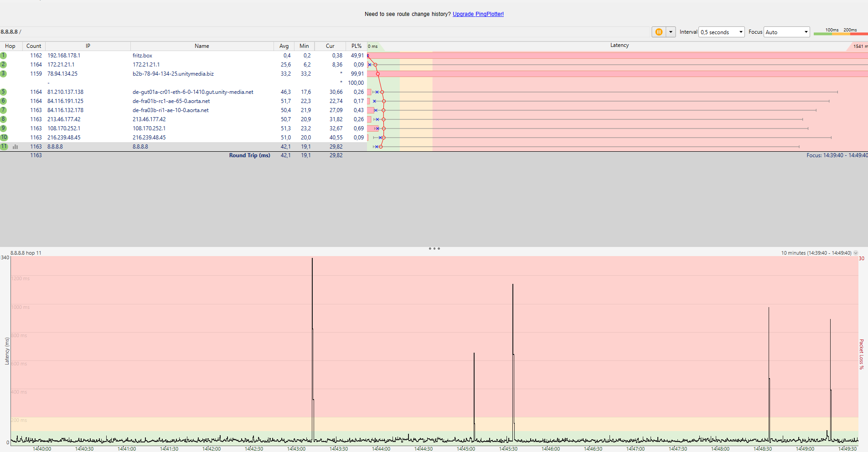Click the three-dot splitter handle above the timeline
Viewport: 868px width, 452px height.
(434, 249)
